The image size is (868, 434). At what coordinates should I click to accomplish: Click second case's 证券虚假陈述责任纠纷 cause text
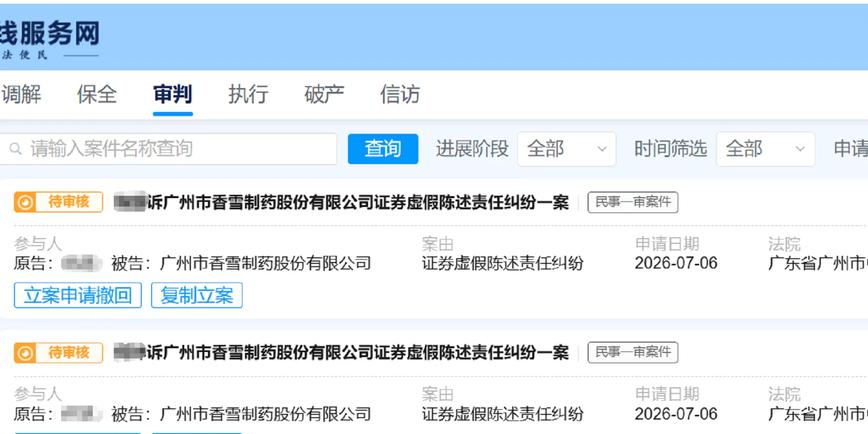click(503, 413)
